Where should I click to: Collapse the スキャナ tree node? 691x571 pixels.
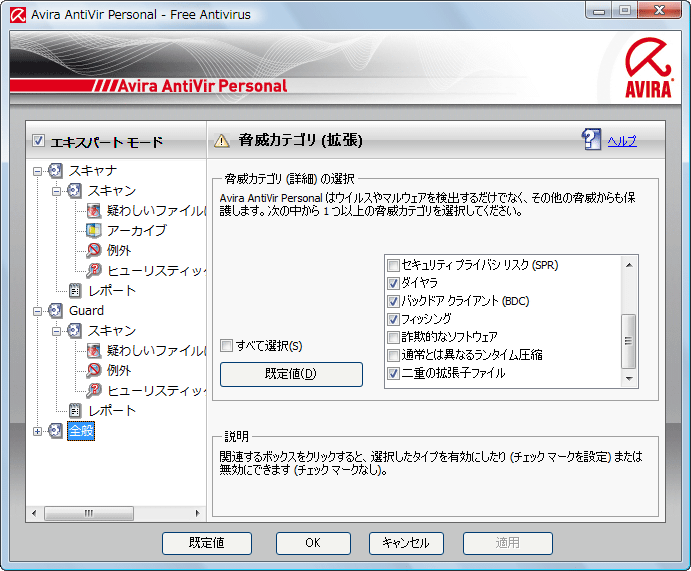coord(37,171)
